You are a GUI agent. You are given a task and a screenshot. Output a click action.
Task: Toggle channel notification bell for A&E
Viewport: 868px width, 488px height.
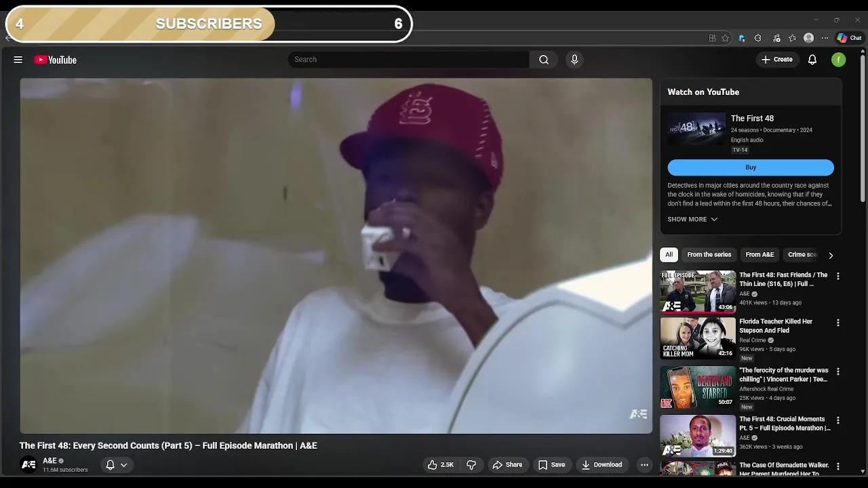point(110,465)
